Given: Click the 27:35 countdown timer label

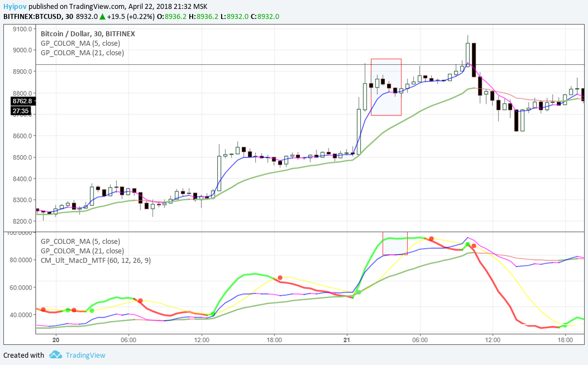Looking at the screenshot, I should (x=21, y=111).
